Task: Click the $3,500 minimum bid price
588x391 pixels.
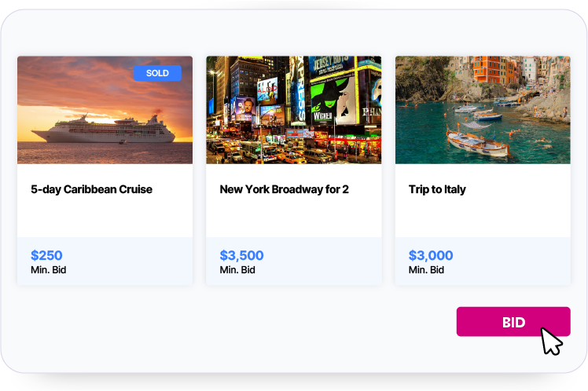Action: pos(241,255)
